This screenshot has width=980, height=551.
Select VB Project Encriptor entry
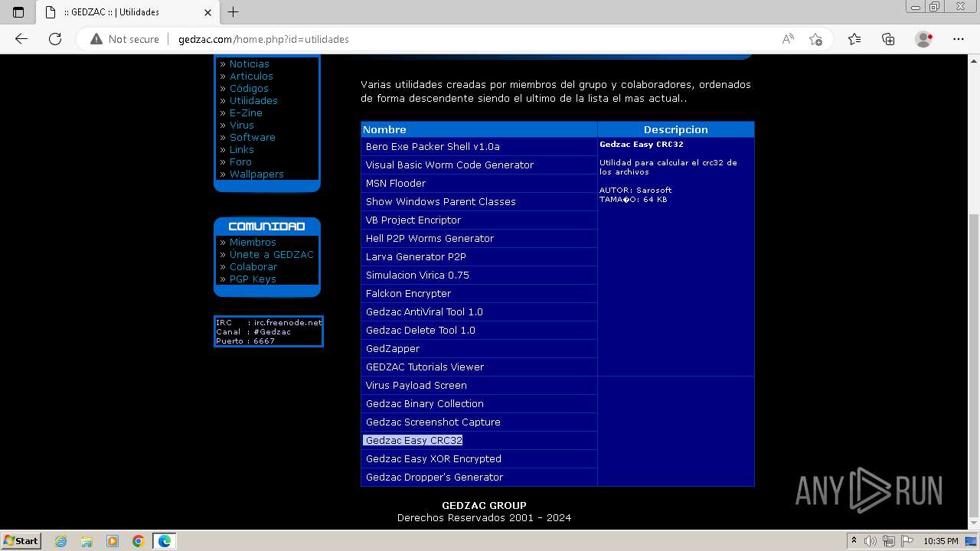[x=479, y=220]
